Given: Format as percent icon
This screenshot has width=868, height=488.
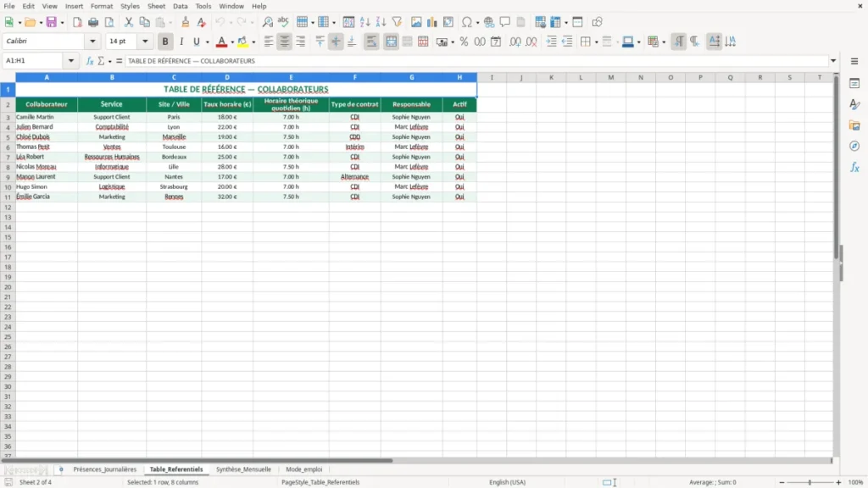Looking at the screenshot, I should pyautogui.click(x=464, y=42).
